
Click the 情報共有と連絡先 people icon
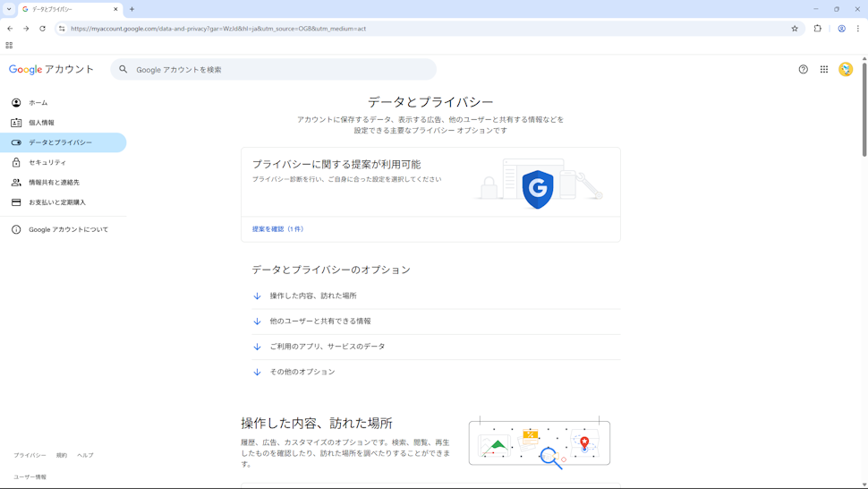pos(16,182)
